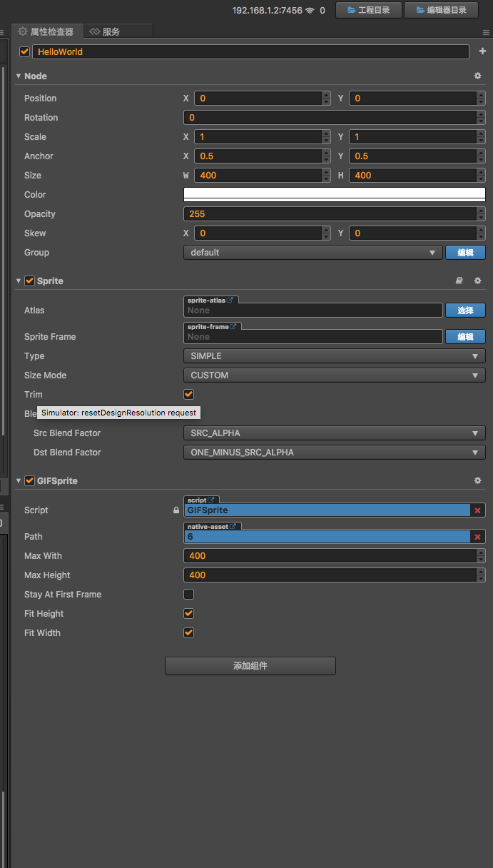Screen dimensions: 493x868
Task: Switch to the 属性检查器 tab
Action: pyautogui.click(x=46, y=31)
